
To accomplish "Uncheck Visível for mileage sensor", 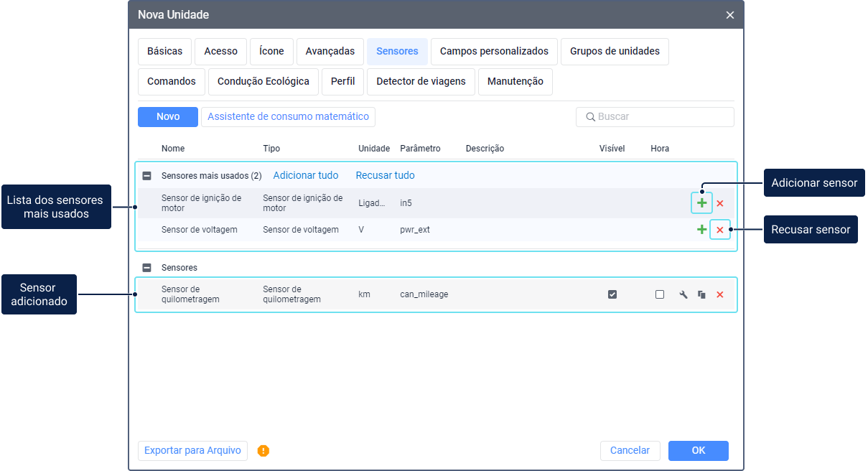I will tap(612, 294).
